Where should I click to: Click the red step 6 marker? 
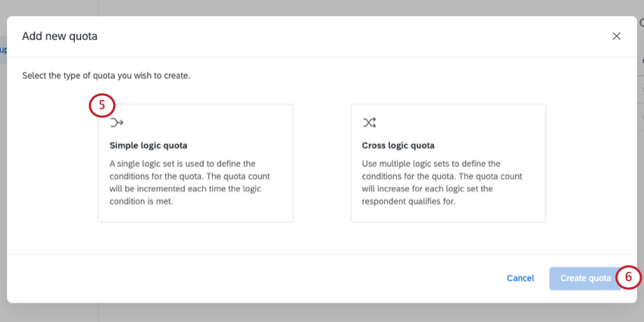pos(628,277)
